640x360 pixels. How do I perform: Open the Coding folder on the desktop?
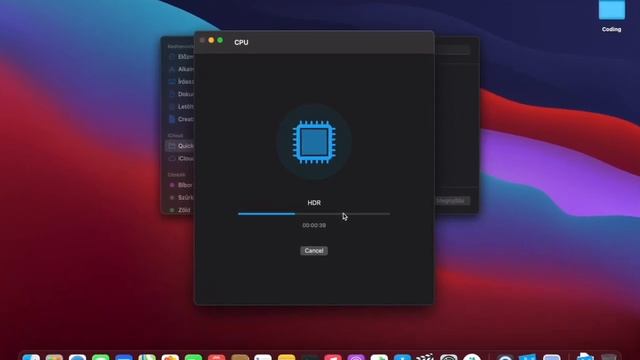point(611,16)
